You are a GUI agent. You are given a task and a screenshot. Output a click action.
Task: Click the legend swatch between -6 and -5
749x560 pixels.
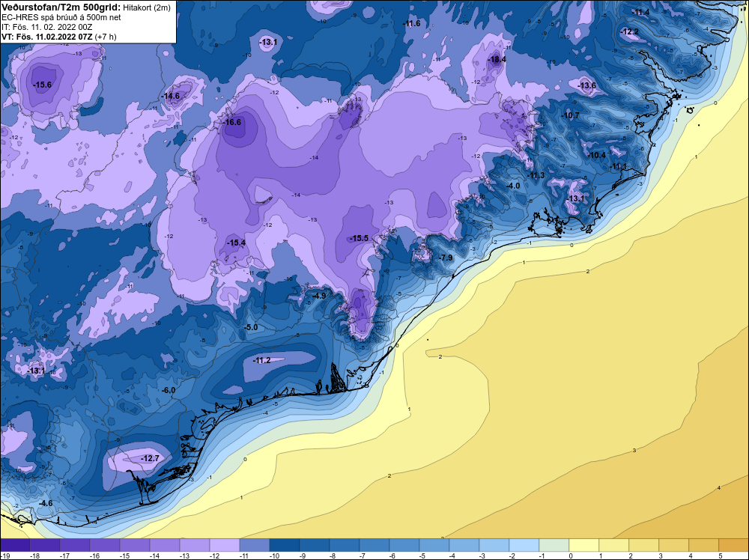[x=404, y=545]
